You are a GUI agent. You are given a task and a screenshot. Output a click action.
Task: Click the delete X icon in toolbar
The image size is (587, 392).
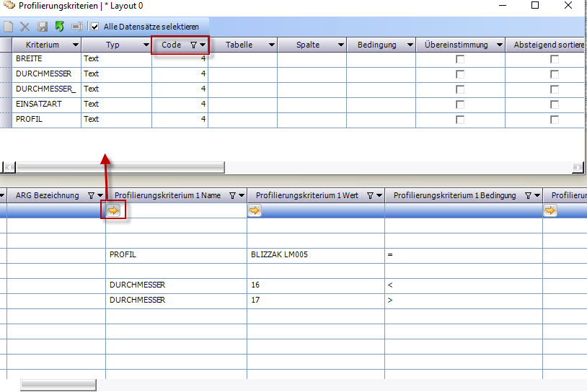point(25,27)
